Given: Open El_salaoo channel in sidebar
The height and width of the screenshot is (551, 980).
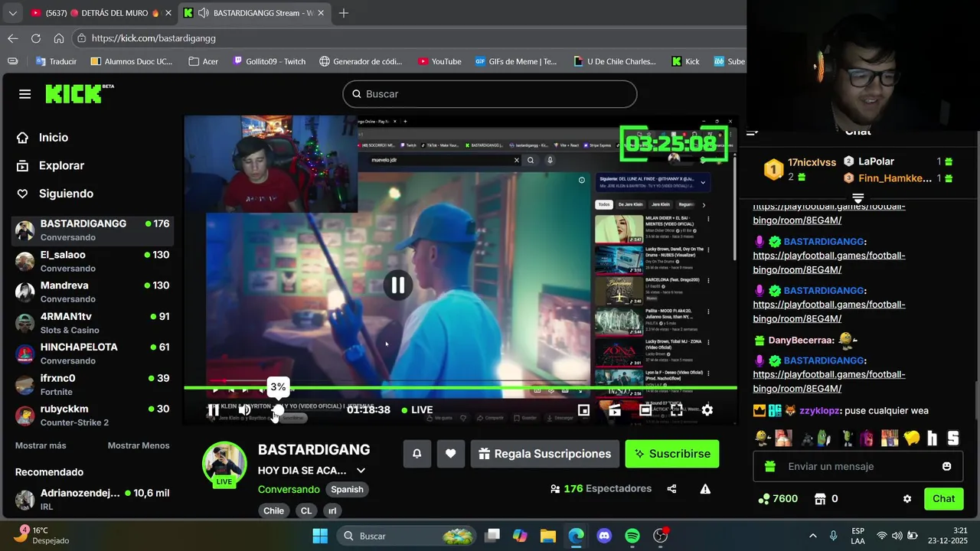Looking at the screenshot, I should [x=93, y=261].
